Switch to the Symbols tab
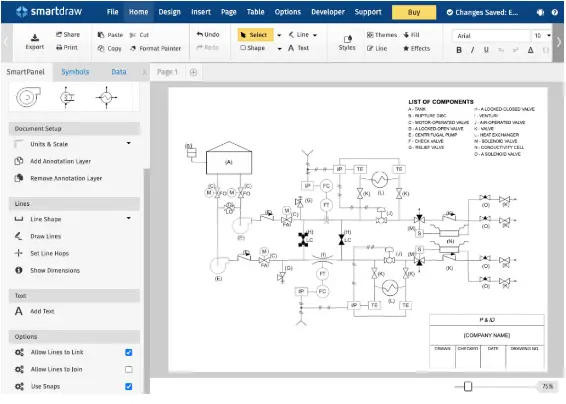The image size is (566, 404). click(75, 71)
